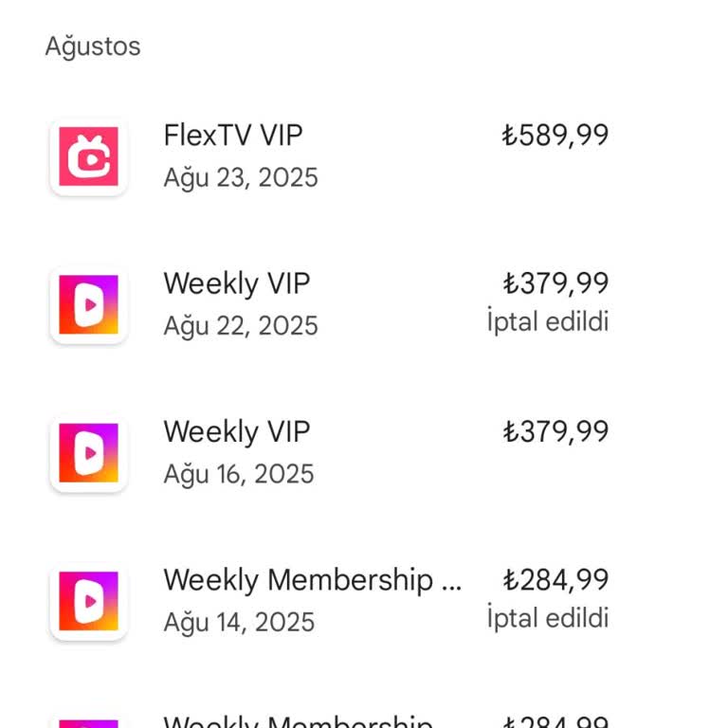The image size is (728, 728).
Task: Tap the app icon beside Ağu 16 purchase
Action: (x=88, y=452)
